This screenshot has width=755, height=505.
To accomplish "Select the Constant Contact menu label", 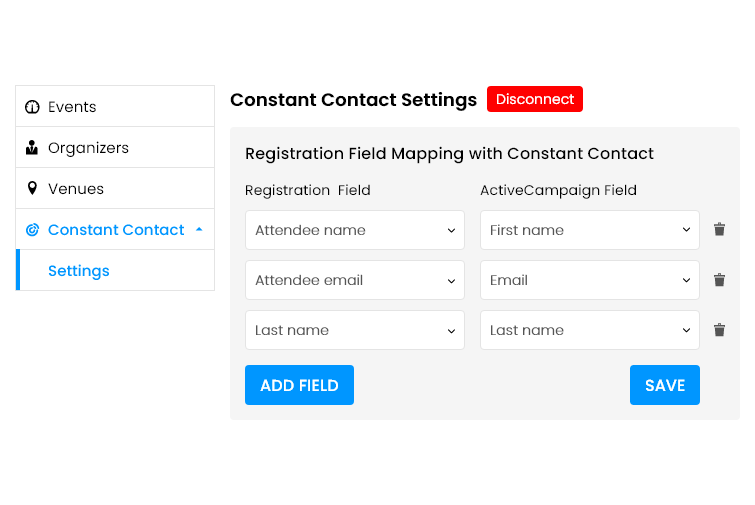I will [x=116, y=230].
